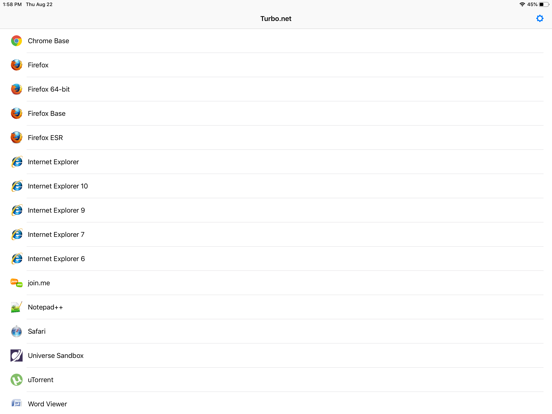Select the 'Internet Explorer 6' label
The height and width of the screenshot is (414, 552).
click(56, 259)
